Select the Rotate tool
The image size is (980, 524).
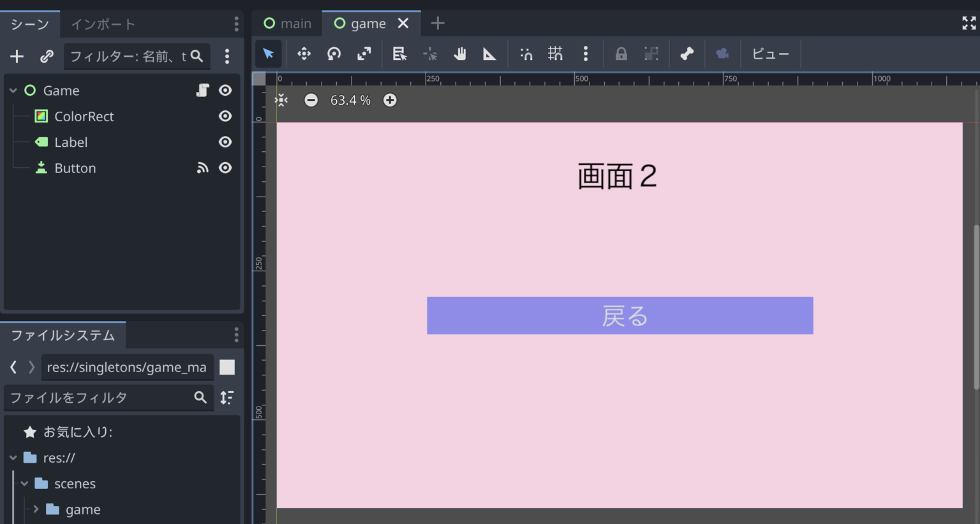(x=334, y=54)
